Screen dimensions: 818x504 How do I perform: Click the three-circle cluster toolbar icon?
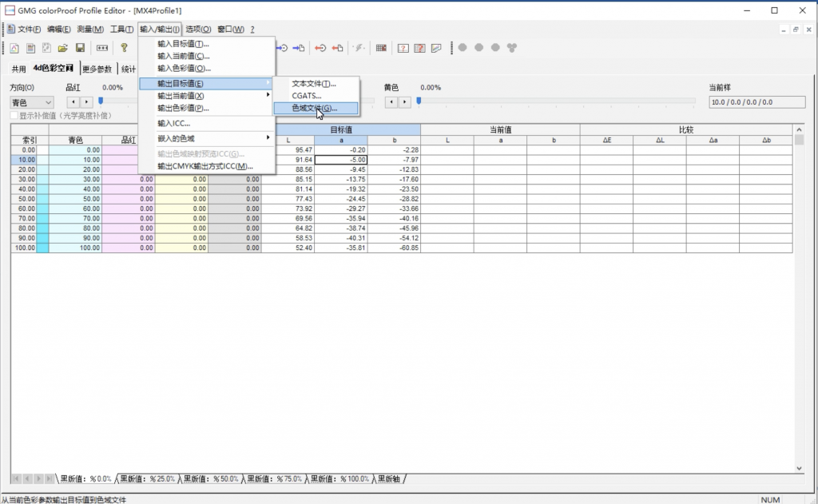(x=512, y=47)
